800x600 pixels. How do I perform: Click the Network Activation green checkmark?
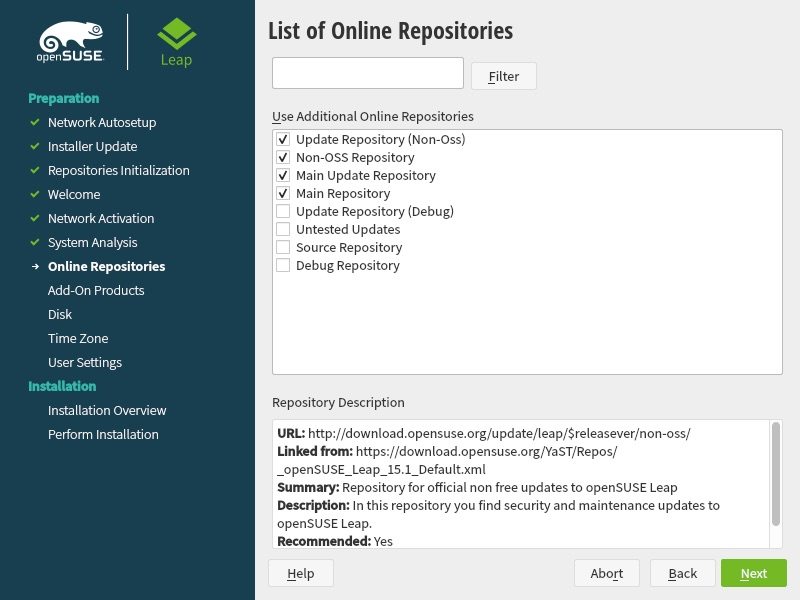[35, 218]
